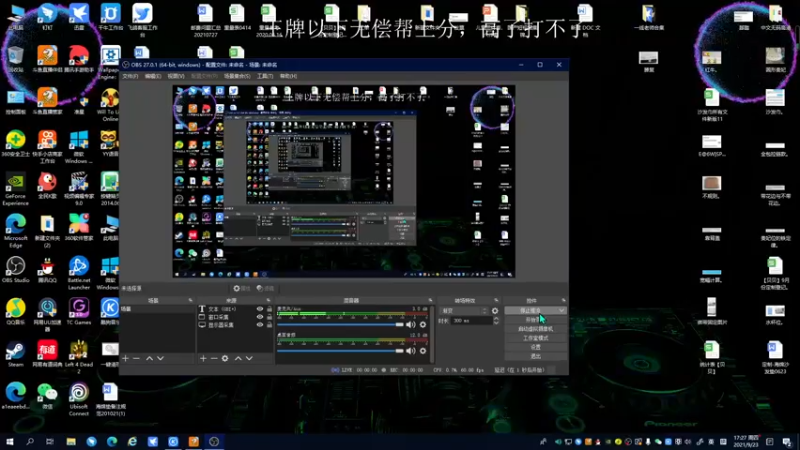The height and width of the screenshot is (450, 800).
Task: Open the File menu in OBS
Action: coord(130,76)
